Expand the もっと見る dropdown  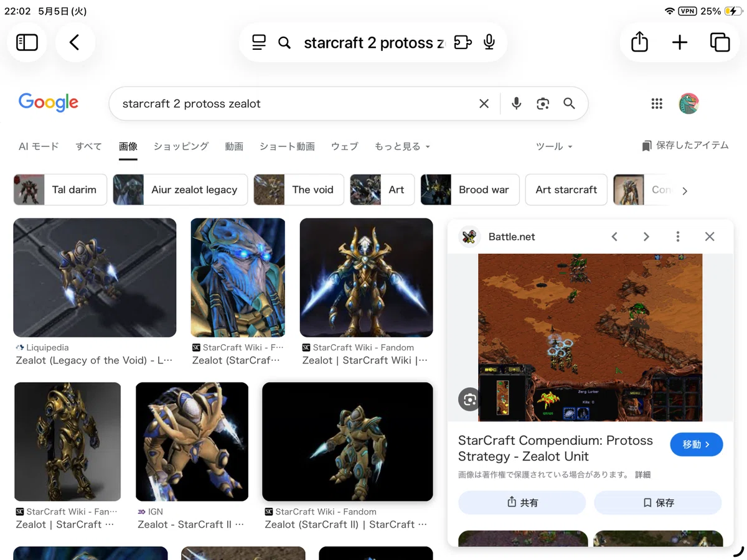pos(402,146)
